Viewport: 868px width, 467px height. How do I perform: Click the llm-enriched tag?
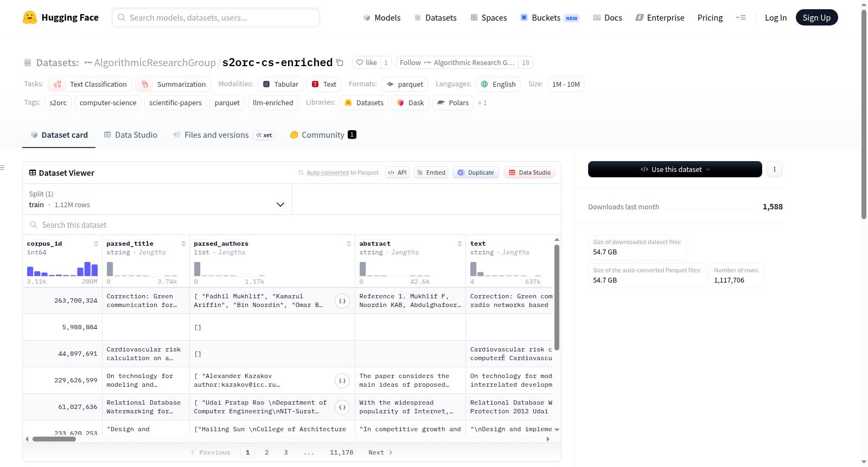(273, 103)
